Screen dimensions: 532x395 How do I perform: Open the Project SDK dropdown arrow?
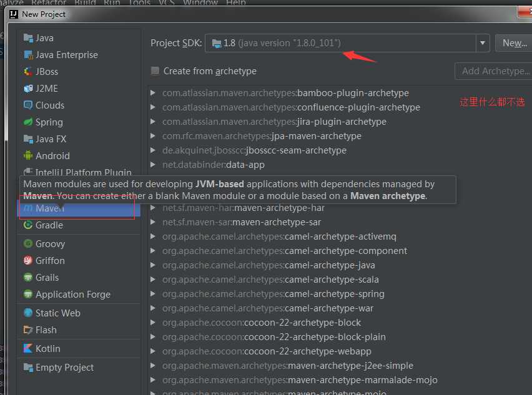pos(483,43)
